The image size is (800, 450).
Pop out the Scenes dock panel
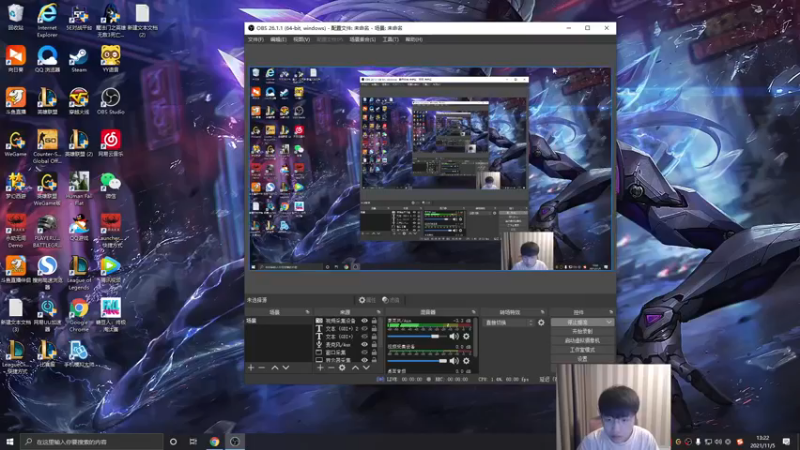click(x=307, y=312)
